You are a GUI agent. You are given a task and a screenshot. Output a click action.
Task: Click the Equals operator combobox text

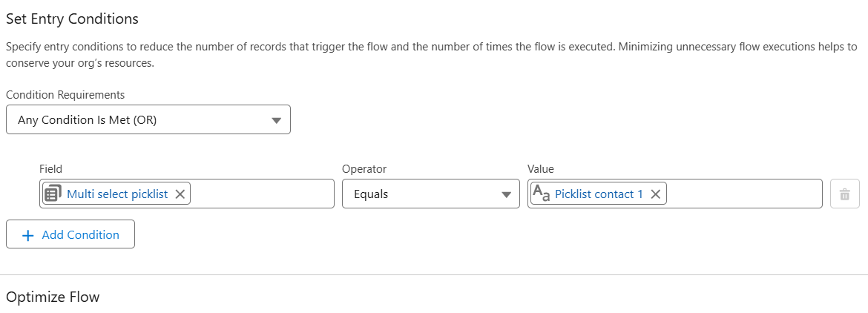(x=371, y=194)
